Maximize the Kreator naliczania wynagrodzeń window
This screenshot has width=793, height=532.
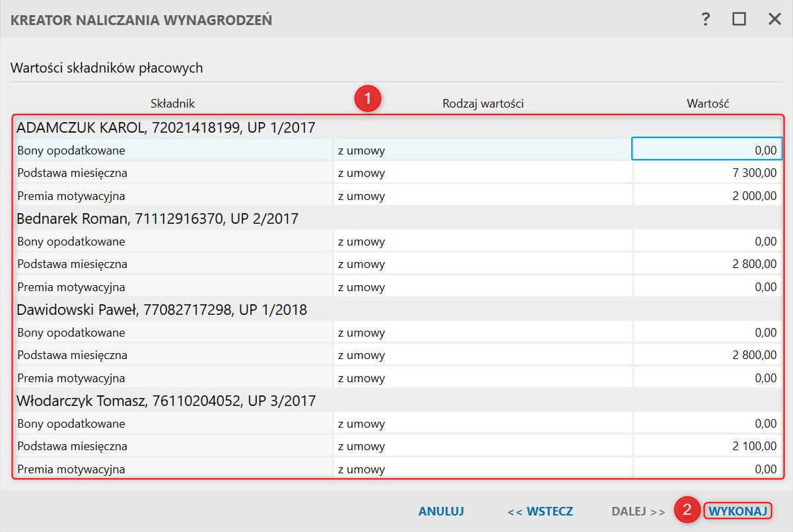739,19
